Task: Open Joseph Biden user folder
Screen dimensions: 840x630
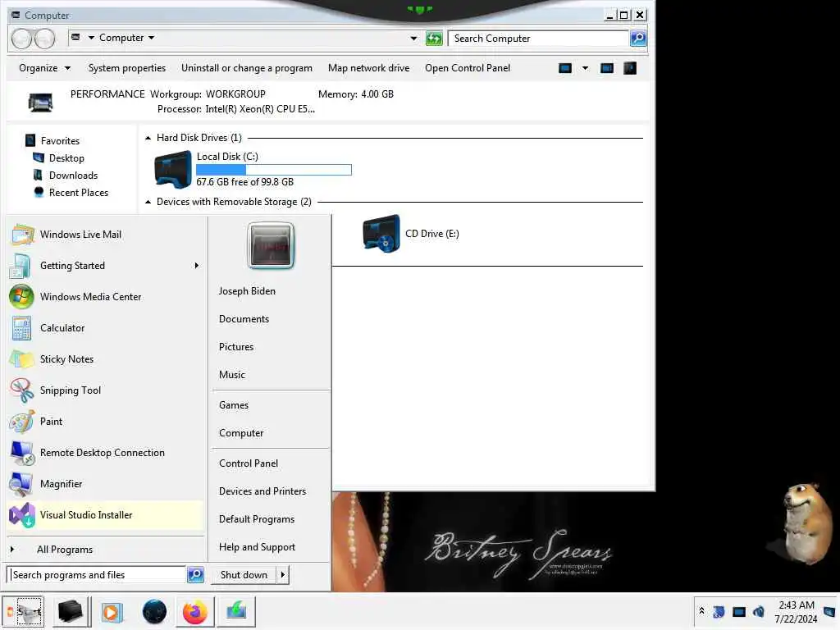Action: coord(247,291)
